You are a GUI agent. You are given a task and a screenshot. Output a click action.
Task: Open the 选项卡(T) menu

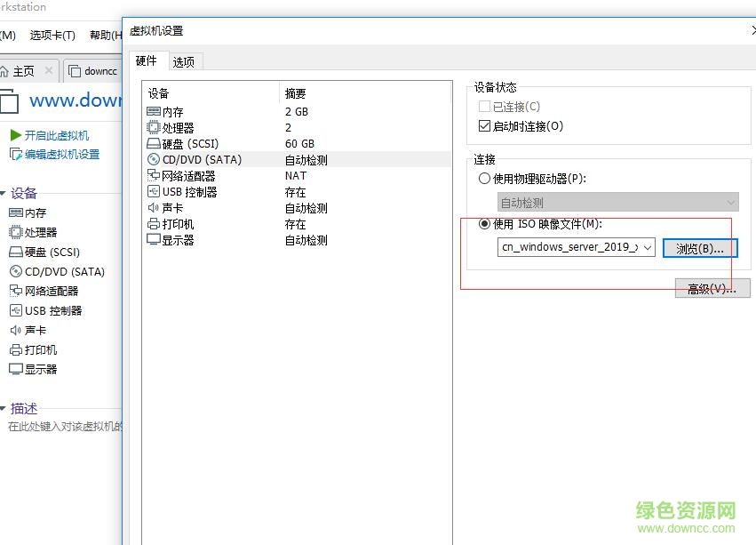pos(52,35)
